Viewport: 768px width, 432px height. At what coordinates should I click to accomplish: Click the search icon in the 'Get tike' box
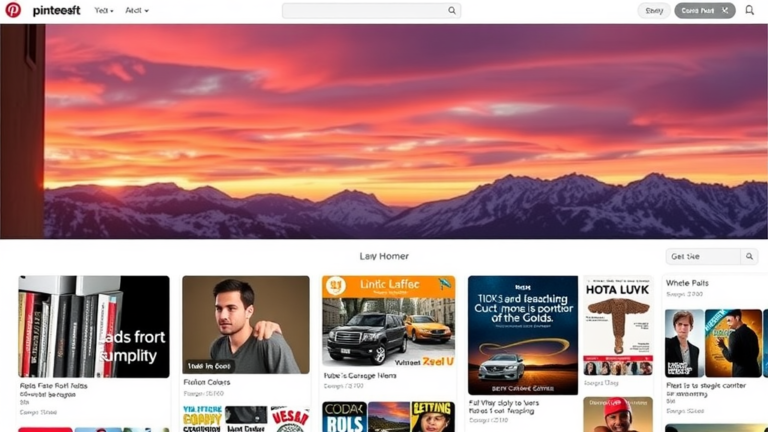[749, 257]
